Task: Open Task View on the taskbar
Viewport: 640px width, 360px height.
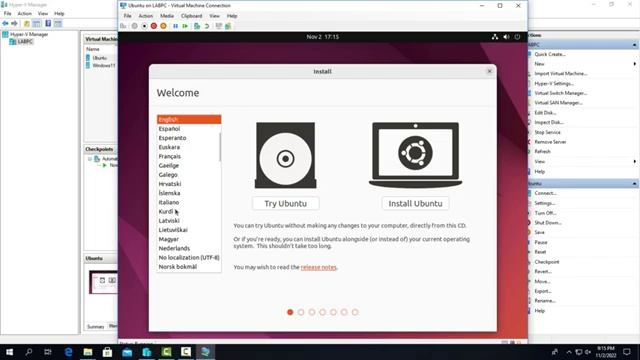Action: (x=48, y=352)
